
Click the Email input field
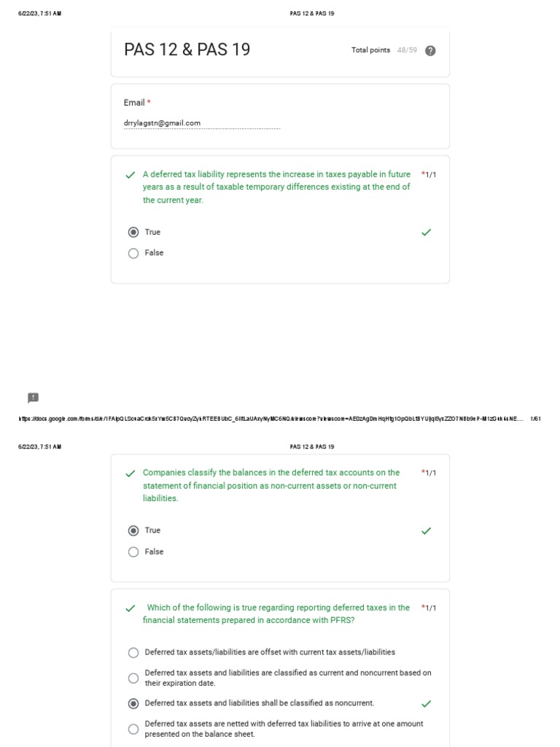[201, 123]
